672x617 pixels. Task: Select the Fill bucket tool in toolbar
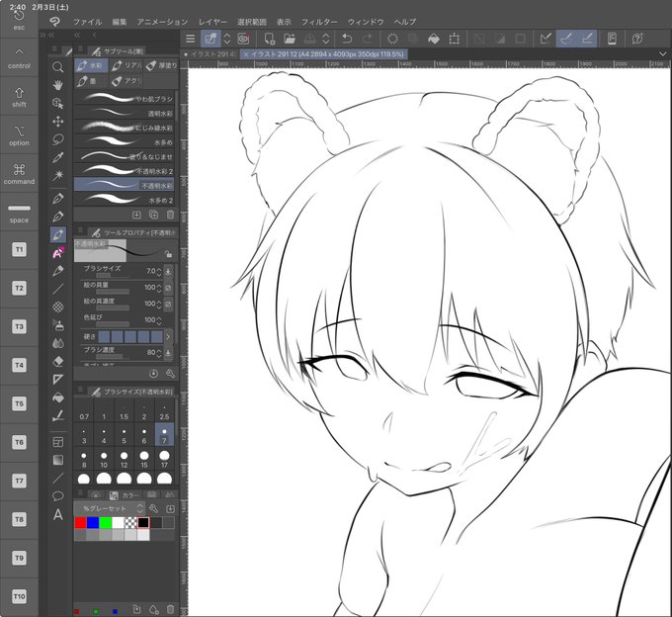pos(58,397)
